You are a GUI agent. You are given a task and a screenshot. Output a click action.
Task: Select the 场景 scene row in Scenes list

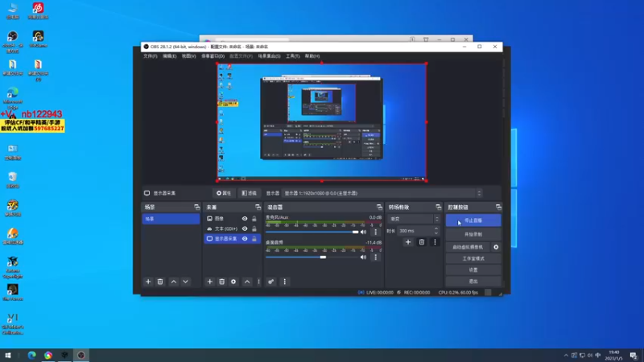[171, 219]
